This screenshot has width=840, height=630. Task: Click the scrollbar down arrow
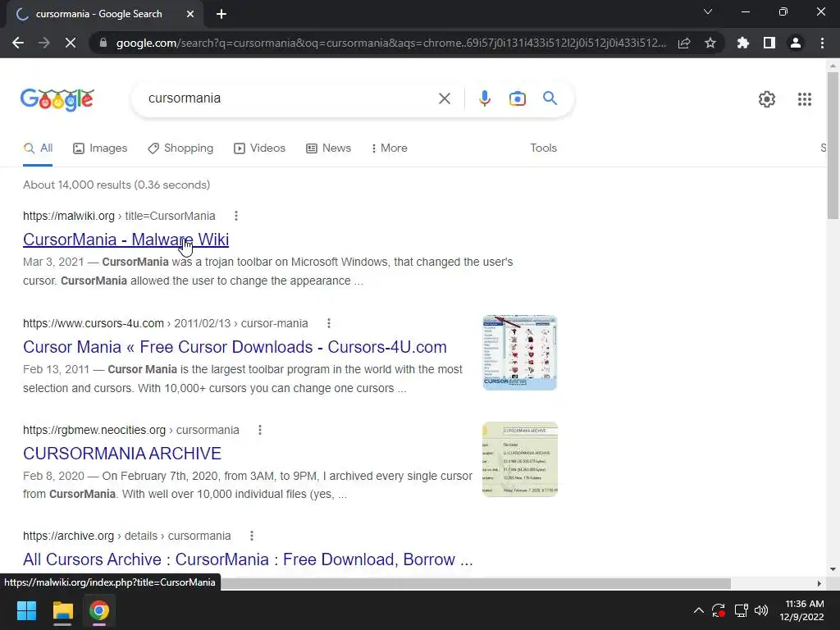[x=833, y=569]
